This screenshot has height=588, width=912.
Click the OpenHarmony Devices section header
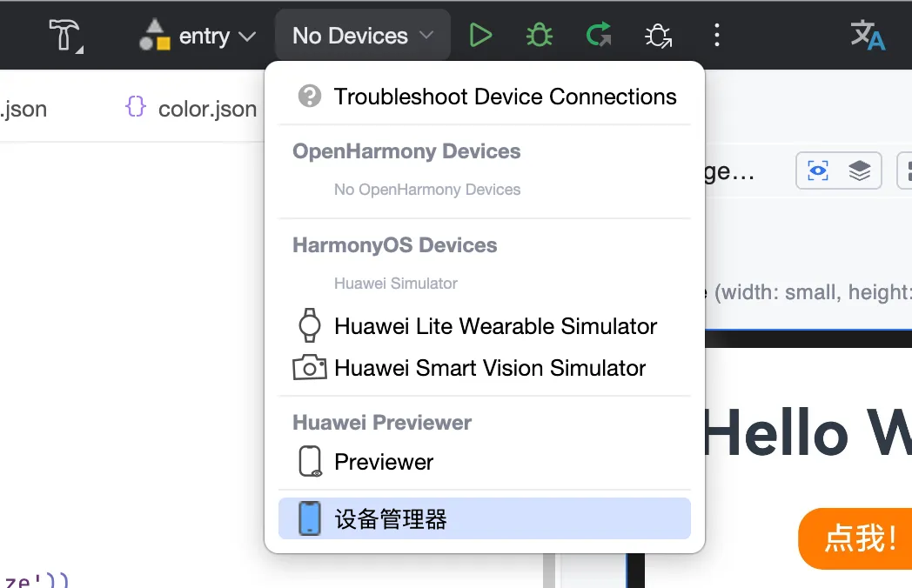click(406, 151)
